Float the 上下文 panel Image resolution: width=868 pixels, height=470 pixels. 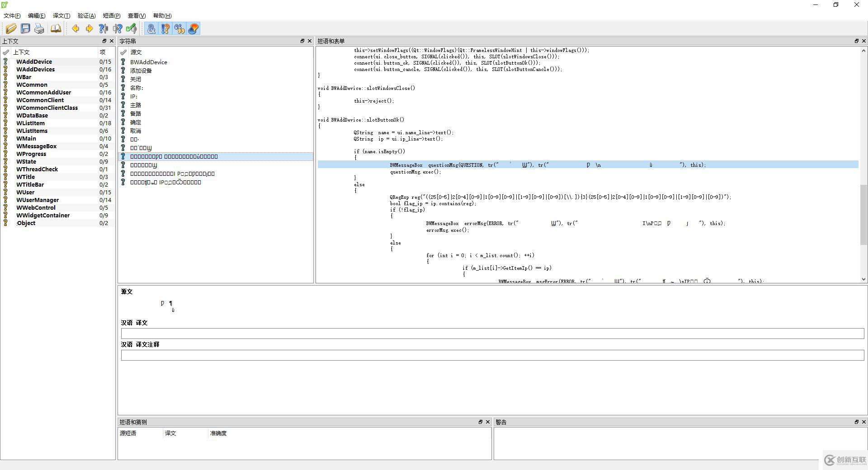pyautogui.click(x=104, y=41)
